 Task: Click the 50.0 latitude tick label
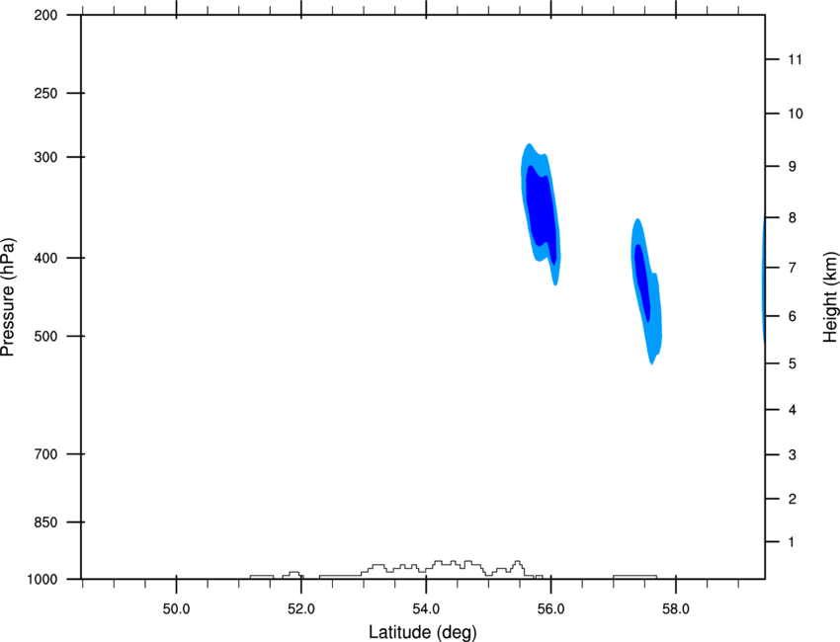click(176, 609)
